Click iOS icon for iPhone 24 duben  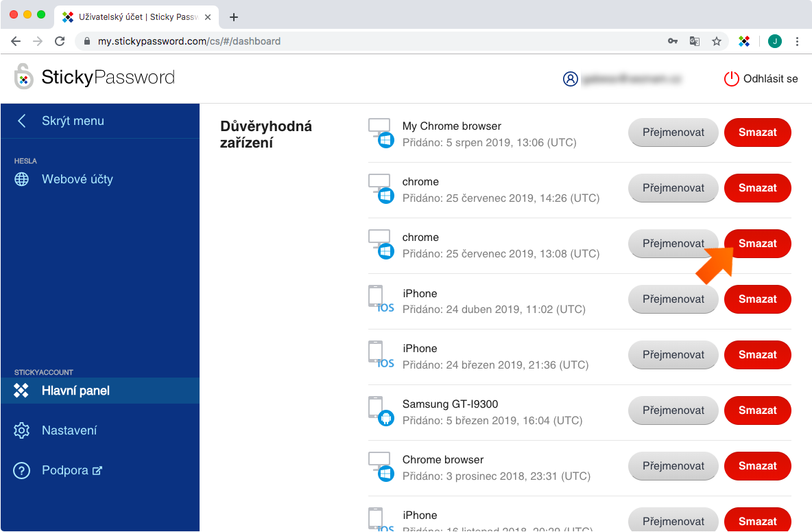(381, 299)
